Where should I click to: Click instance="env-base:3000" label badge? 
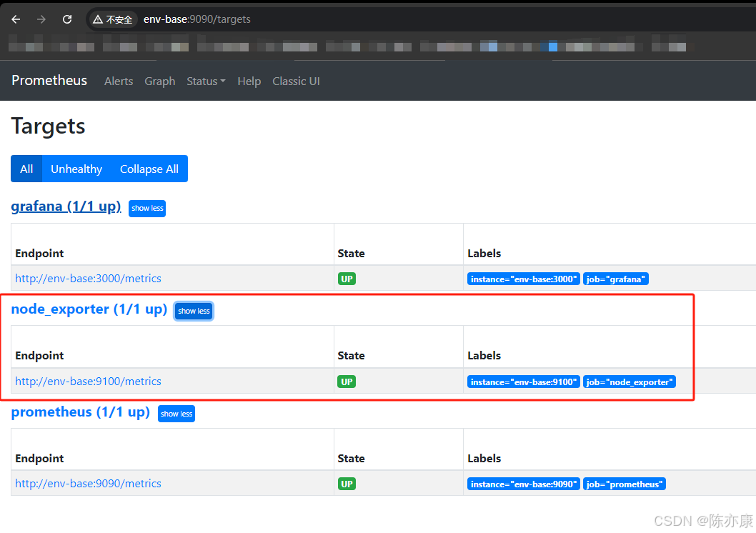(523, 279)
